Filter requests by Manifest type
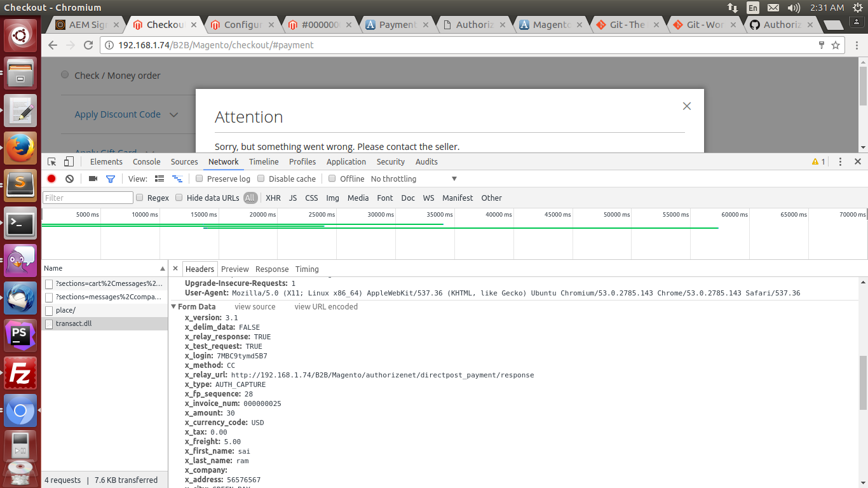The image size is (868, 488). click(458, 198)
